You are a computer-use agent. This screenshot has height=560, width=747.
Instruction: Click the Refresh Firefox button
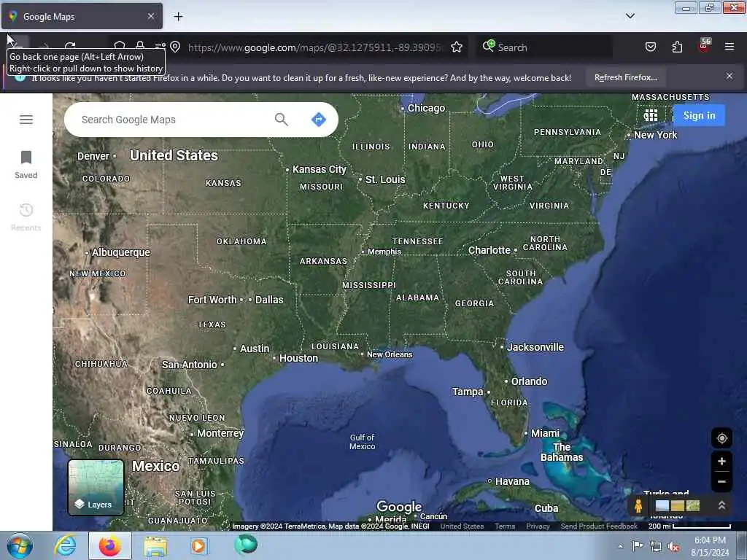click(625, 77)
